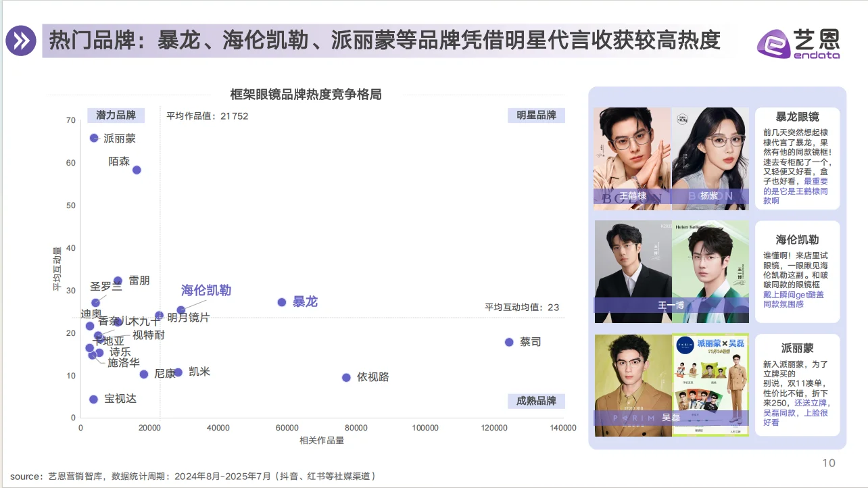Click the 暴龙 data point in the chart
868x488 pixels.
(x=282, y=302)
